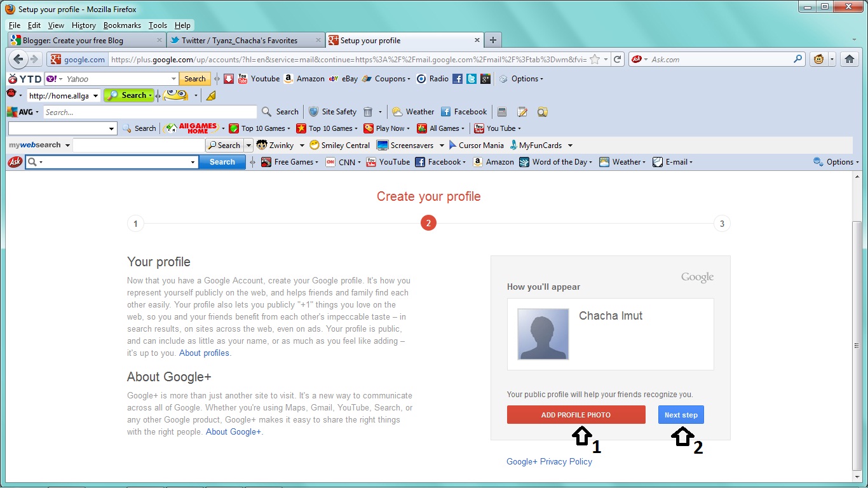Click the YTD toolbar logo
Screen dimensions: 868x488
pyautogui.click(x=24, y=79)
